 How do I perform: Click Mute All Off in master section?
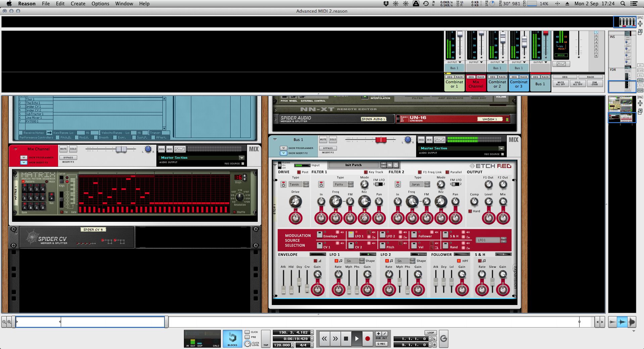tap(560, 83)
